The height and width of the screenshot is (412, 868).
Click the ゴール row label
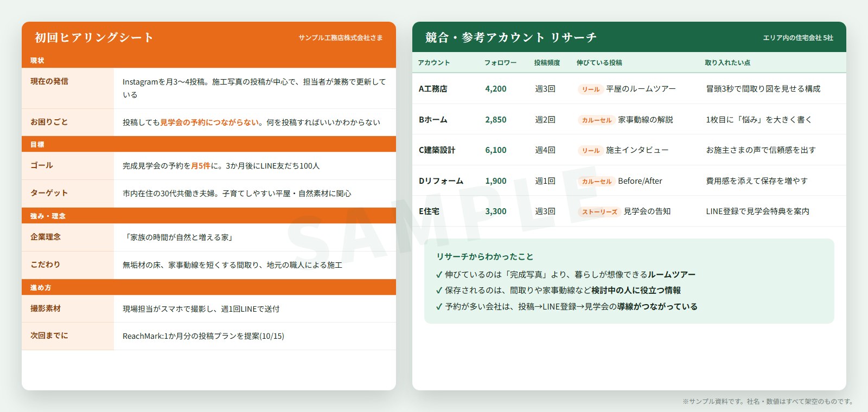(42, 165)
